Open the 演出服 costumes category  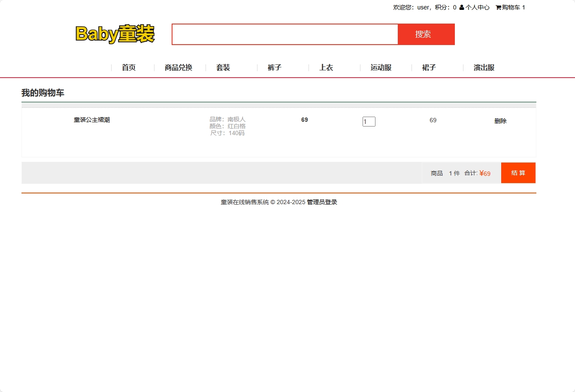[483, 67]
